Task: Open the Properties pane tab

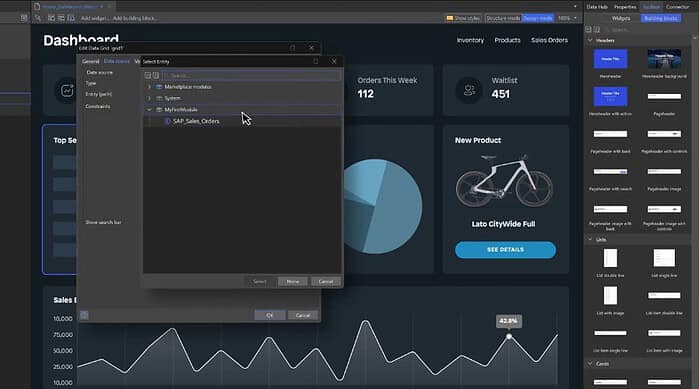Action: tap(625, 7)
